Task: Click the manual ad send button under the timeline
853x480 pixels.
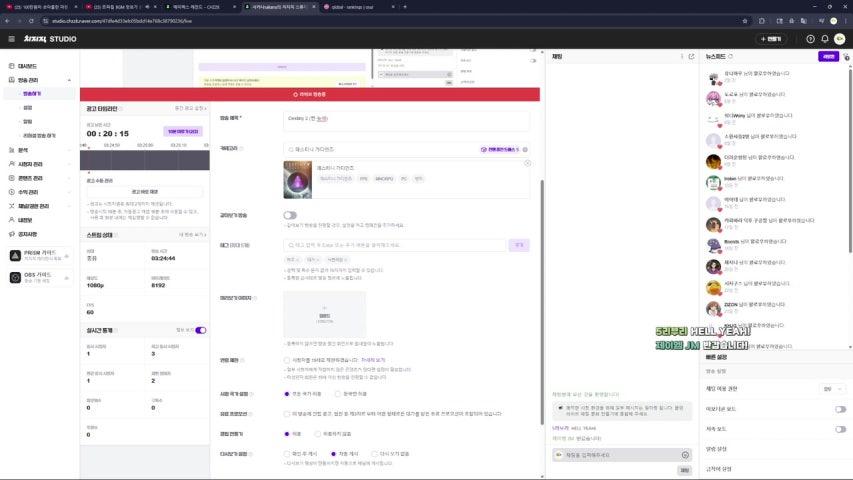Action: click(x=145, y=192)
